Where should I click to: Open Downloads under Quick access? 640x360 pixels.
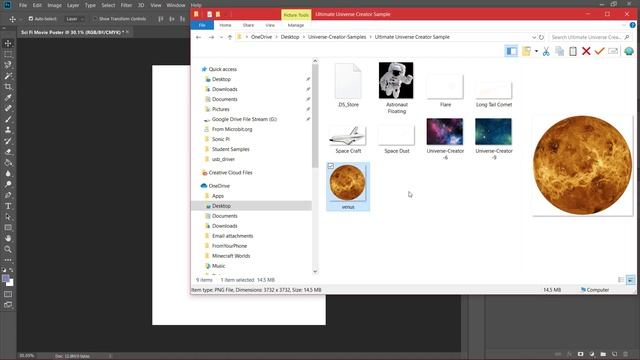(x=224, y=89)
